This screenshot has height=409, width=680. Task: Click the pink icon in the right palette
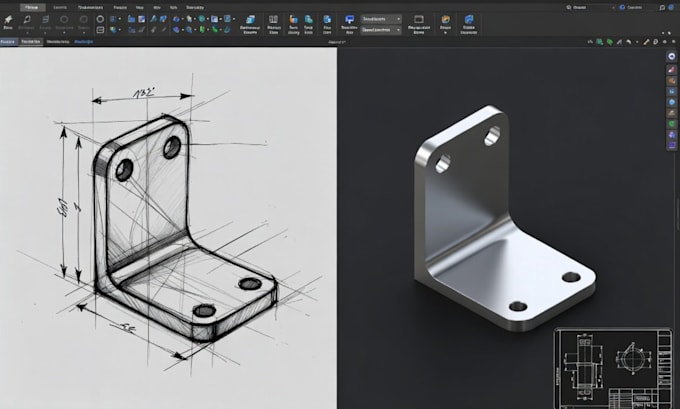[x=672, y=69]
